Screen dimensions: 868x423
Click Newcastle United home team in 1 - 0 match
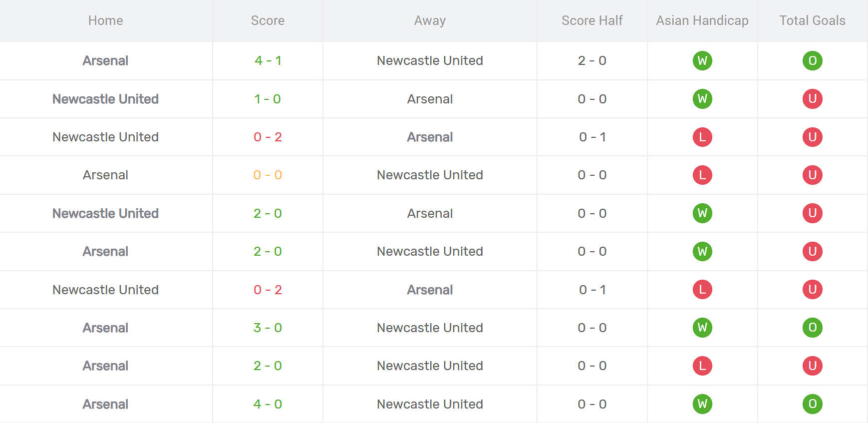click(x=105, y=99)
